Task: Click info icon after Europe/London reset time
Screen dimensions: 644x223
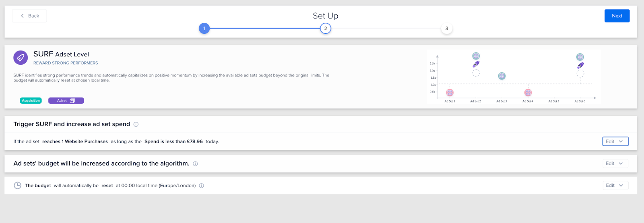Action: [202, 186]
